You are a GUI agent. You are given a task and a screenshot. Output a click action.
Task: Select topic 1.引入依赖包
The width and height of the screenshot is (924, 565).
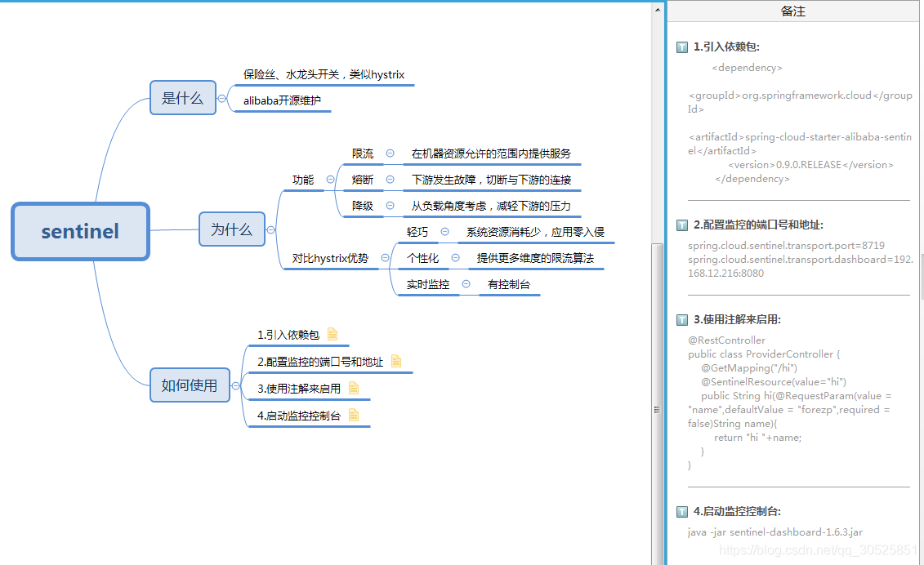(288, 335)
